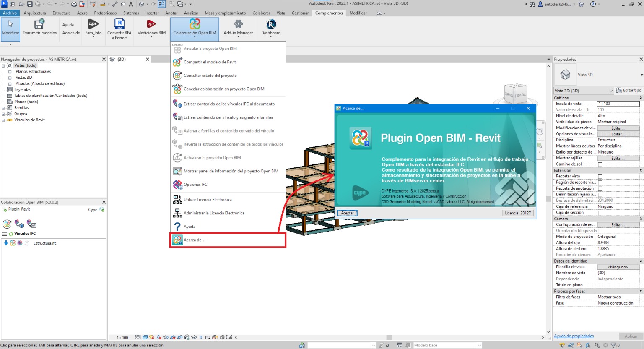Click Aceptar in the Plugin Open BIM dialog

(x=347, y=213)
